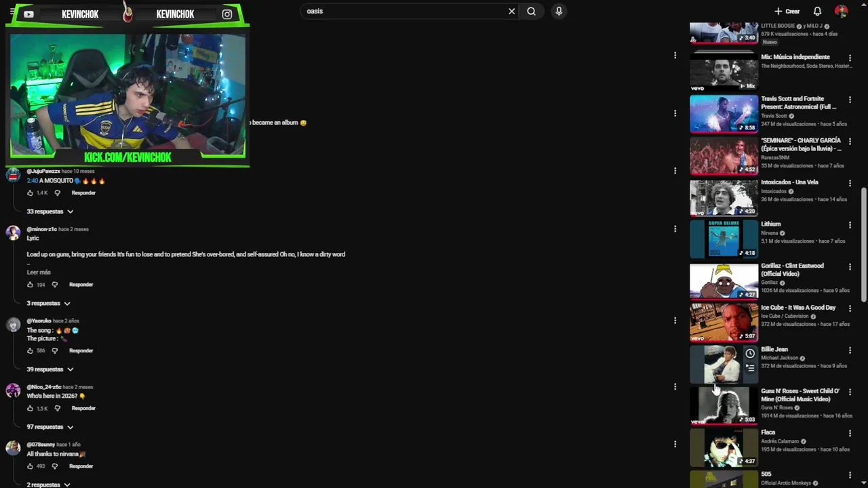Open the Travis Scott Astronomical thumbnail
868x488 pixels.
pyautogui.click(x=724, y=113)
